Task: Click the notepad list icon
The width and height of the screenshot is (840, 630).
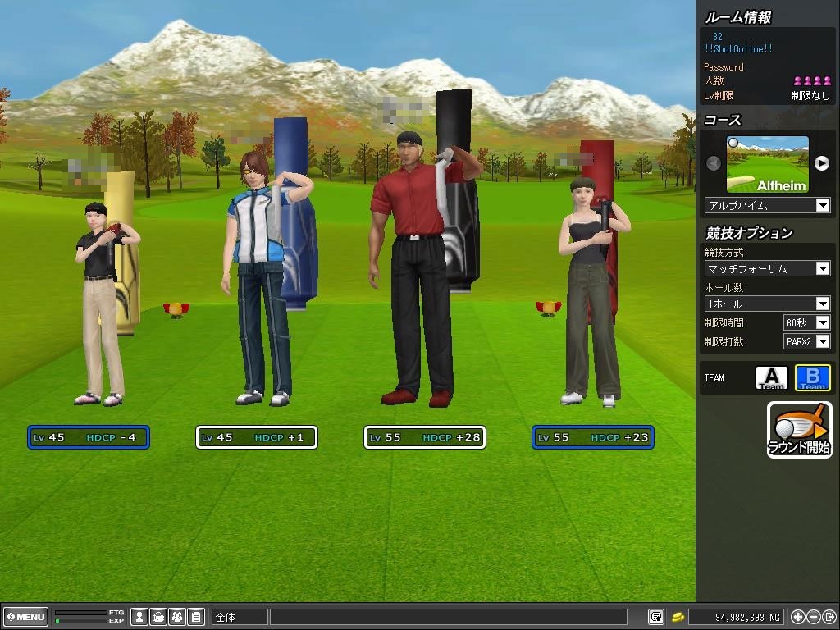Action: [x=196, y=616]
